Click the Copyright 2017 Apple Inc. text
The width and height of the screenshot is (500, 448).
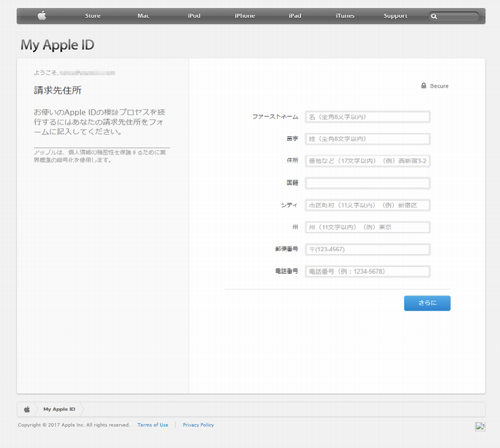click(74, 425)
